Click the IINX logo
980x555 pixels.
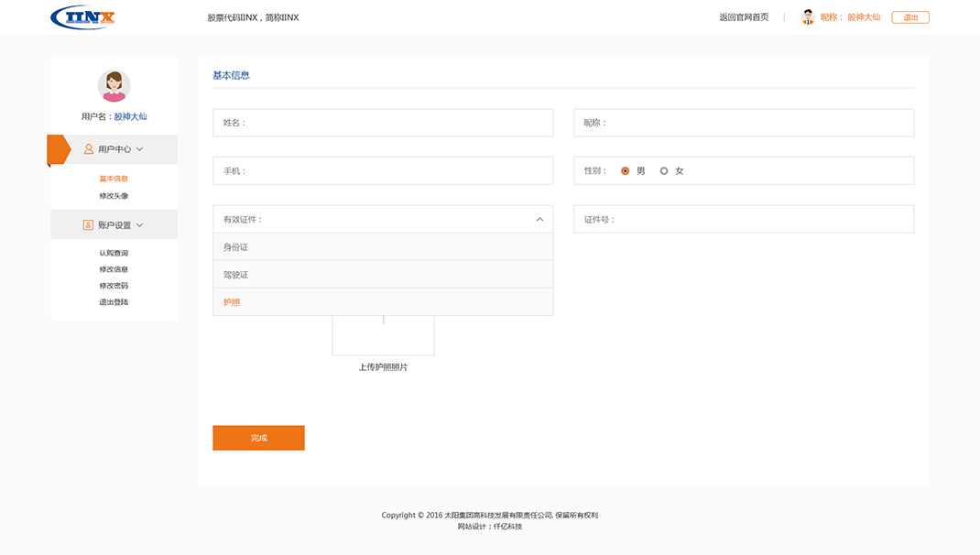[83, 16]
